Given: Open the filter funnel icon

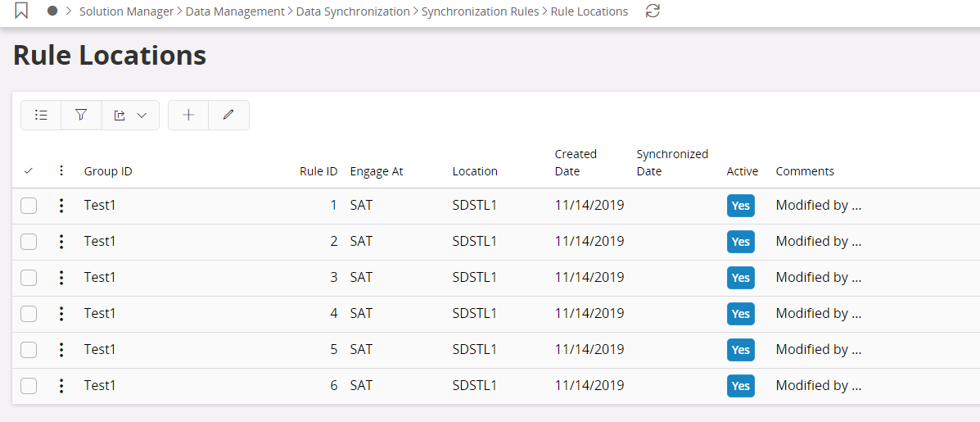Looking at the screenshot, I should click(x=81, y=116).
